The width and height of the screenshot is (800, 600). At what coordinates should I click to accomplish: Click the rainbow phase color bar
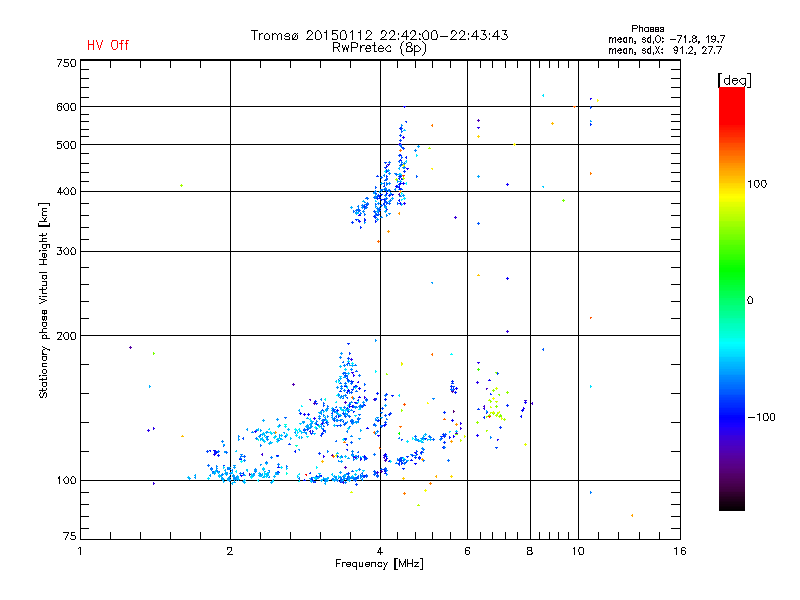point(732,298)
